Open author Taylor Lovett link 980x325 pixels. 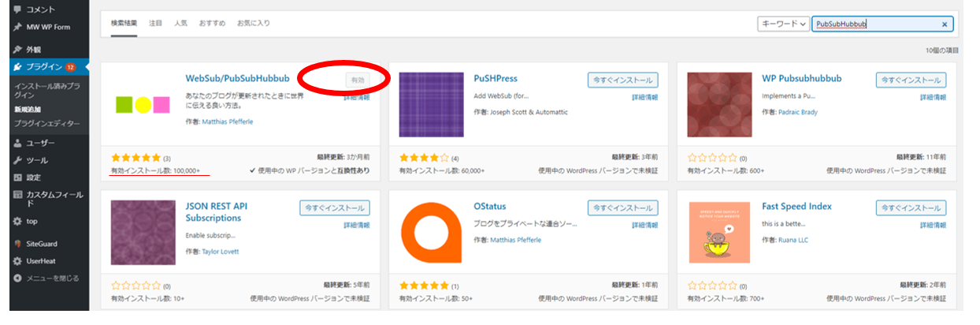[221, 252]
